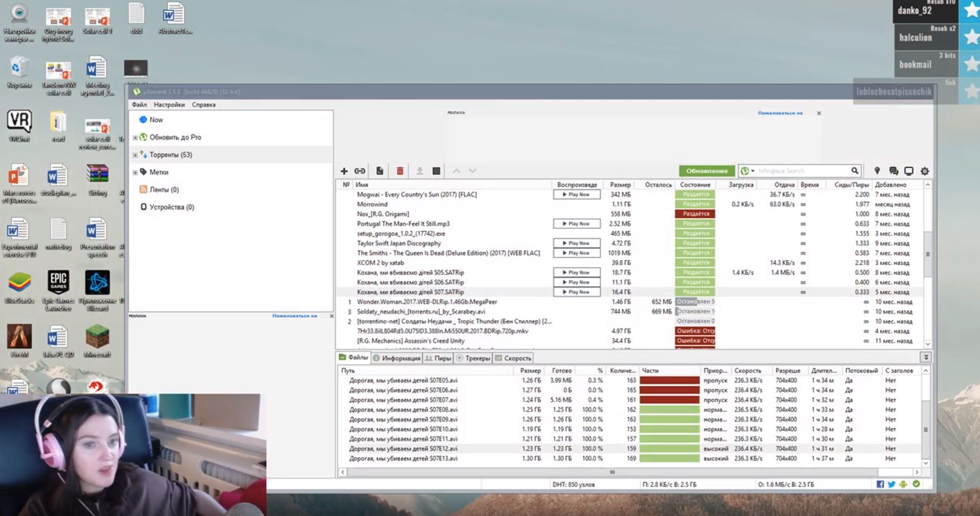Open the lightbulb tips icon
This screenshot has height=516, width=980.
tap(877, 171)
